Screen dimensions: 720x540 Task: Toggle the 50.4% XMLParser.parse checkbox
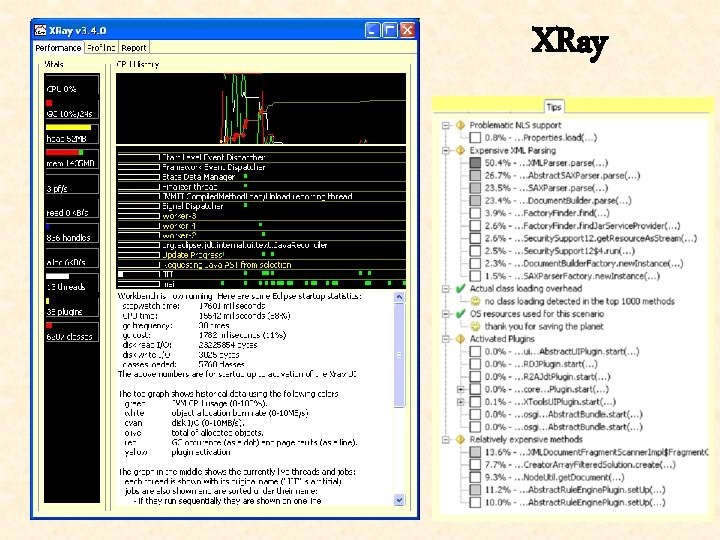pos(475,163)
